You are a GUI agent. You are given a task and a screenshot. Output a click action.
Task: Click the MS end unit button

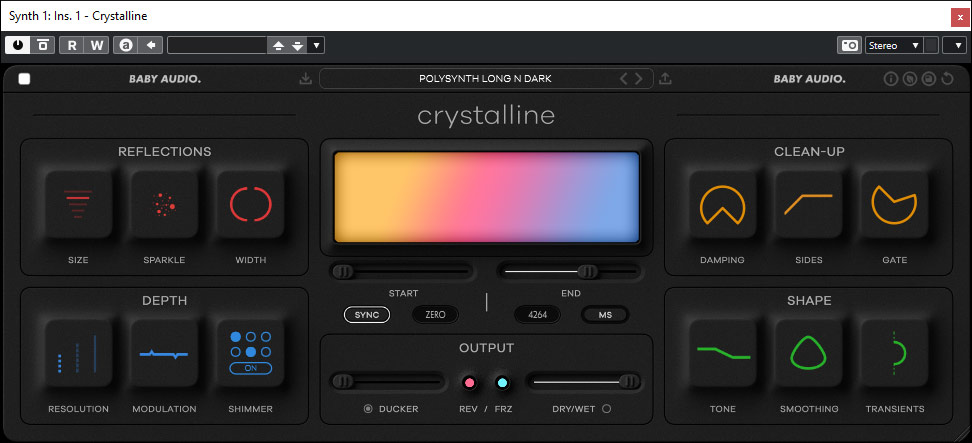pos(605,314)
